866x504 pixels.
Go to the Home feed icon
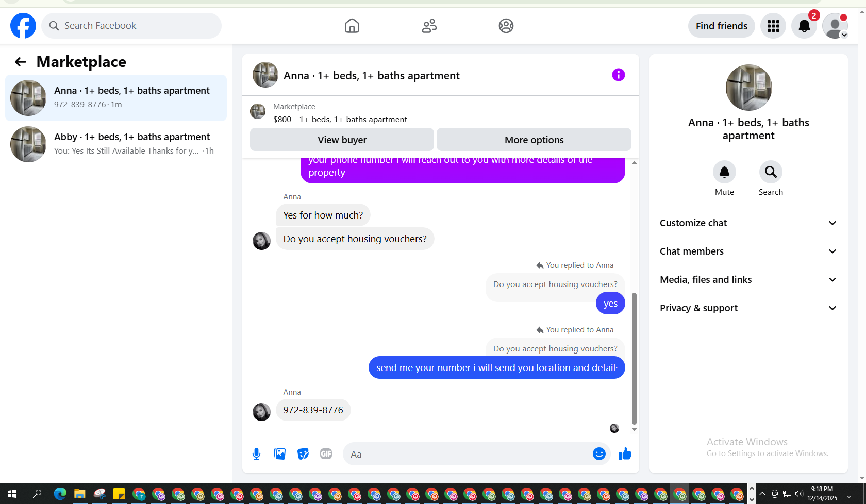(x=352, y=26)
